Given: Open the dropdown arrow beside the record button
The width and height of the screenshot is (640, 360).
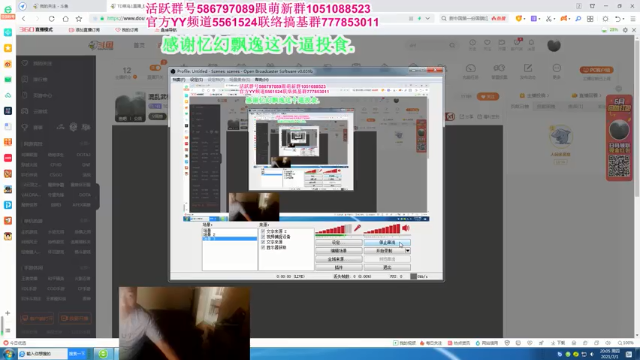Looking at the screenshot, I should (x=407, y=251).
